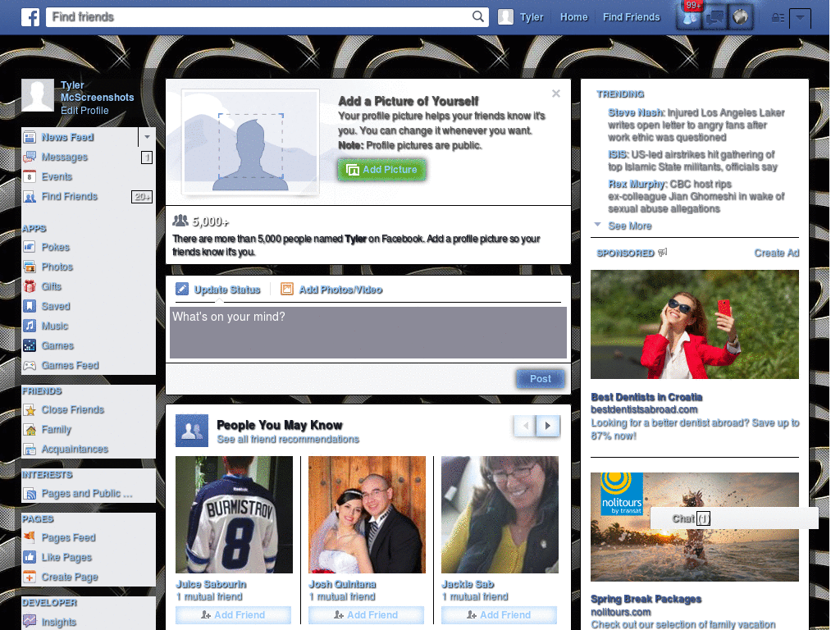Open Pages and Public interests item

coord(87,493)
